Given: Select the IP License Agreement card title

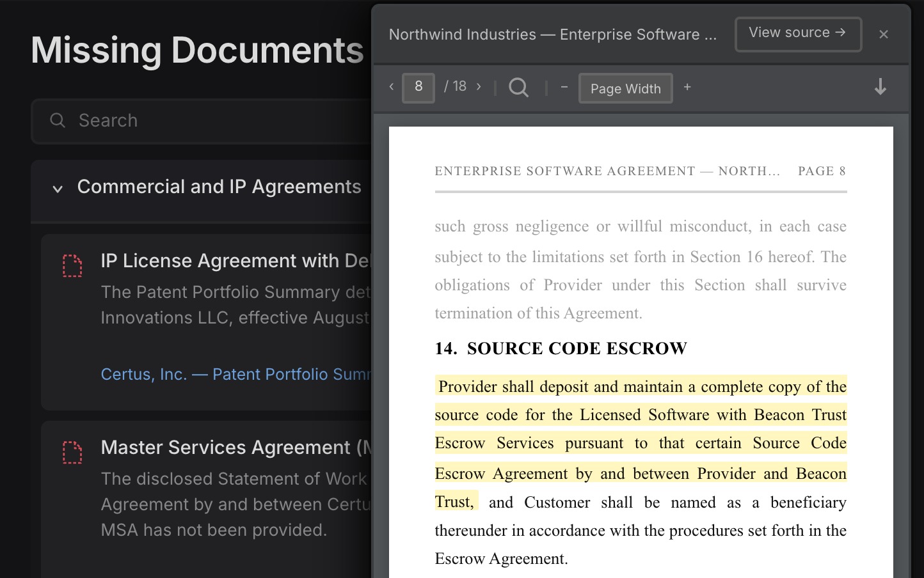Looking at the screenshot, I should (x=235, y=261).
